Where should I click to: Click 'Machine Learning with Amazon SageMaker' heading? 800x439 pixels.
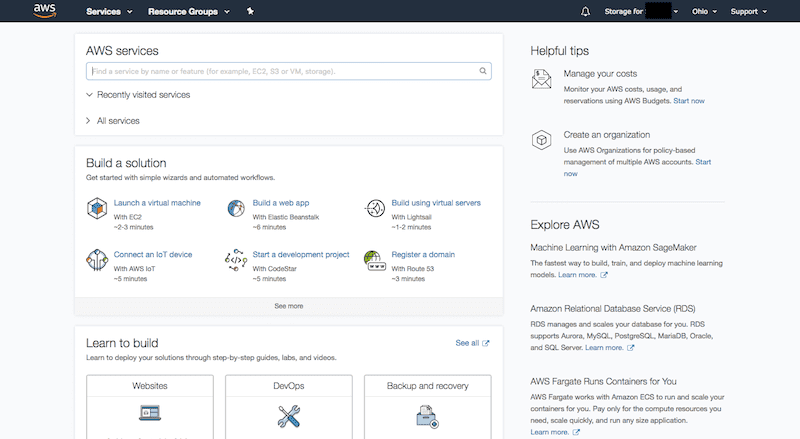tap(613, 248)
